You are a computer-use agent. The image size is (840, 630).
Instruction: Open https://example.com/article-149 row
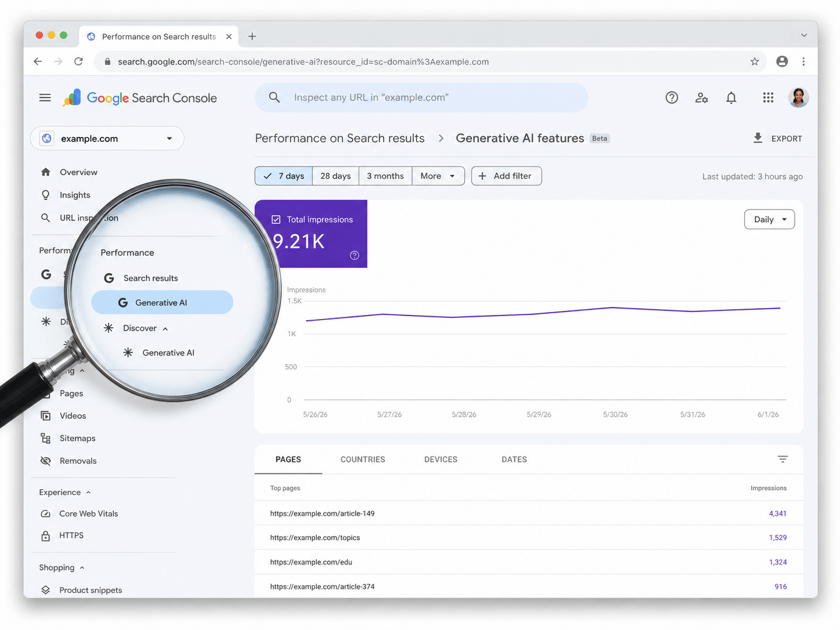point(528,513)
